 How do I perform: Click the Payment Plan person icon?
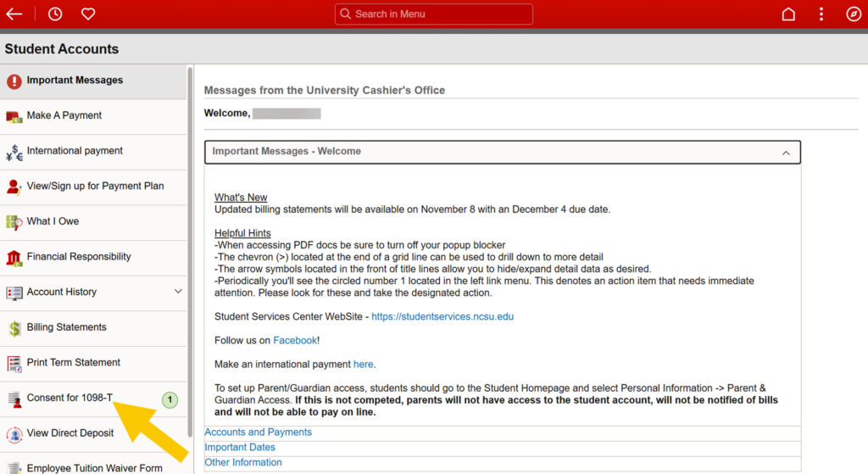pyautogui.click(x=14, y=187)
